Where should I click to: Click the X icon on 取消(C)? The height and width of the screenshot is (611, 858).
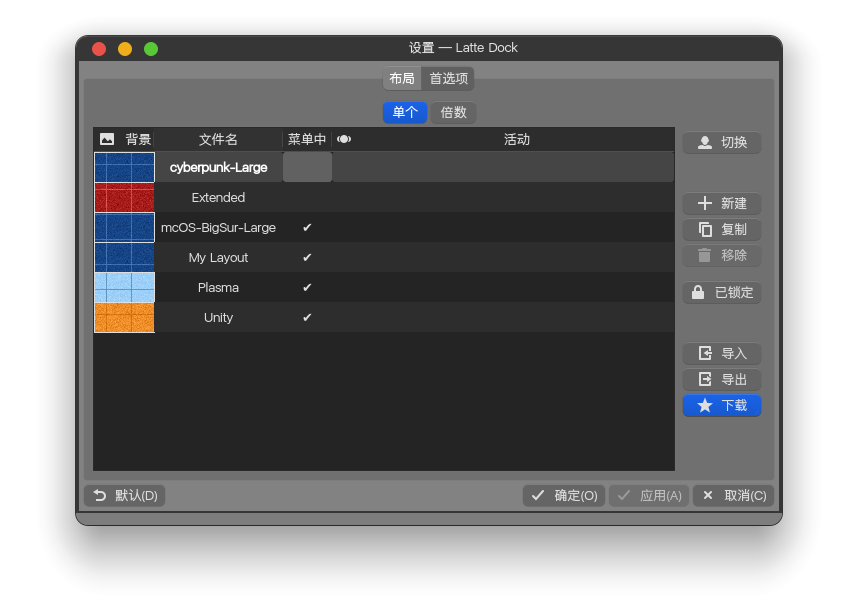tap(708, 495)
